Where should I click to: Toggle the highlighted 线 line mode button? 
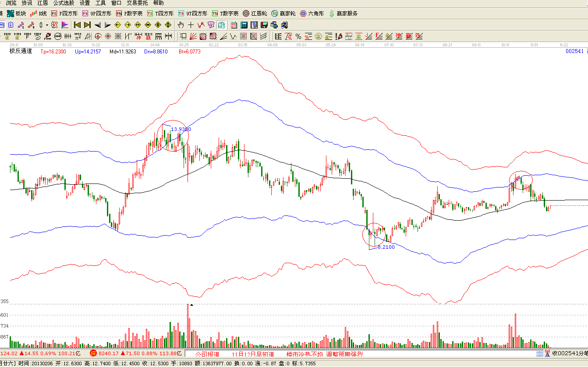221,25
